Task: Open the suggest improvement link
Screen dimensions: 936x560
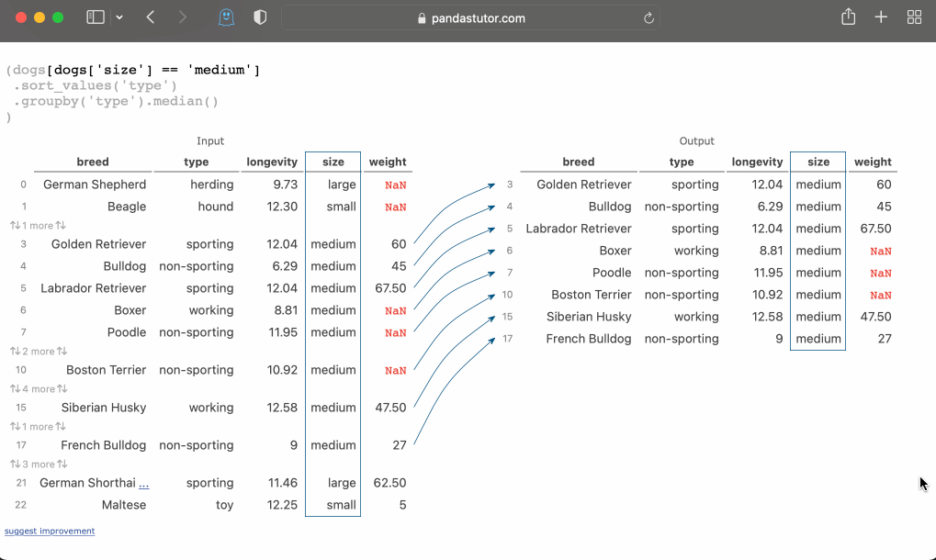Action: (50, 531)
